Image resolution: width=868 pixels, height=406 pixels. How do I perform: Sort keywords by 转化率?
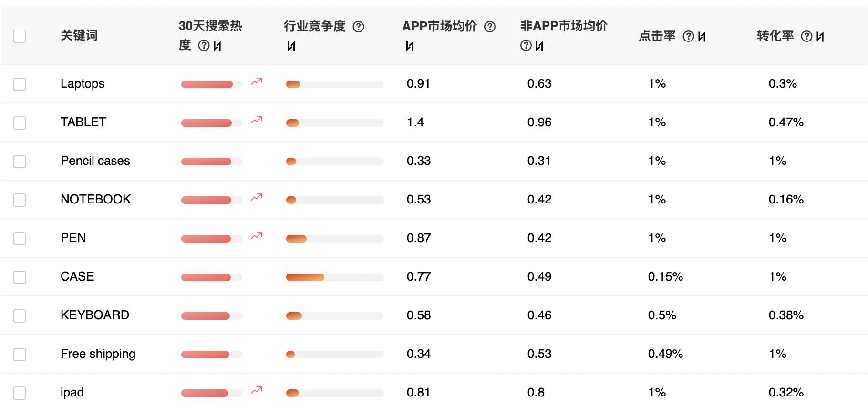(x=820, y=37)
